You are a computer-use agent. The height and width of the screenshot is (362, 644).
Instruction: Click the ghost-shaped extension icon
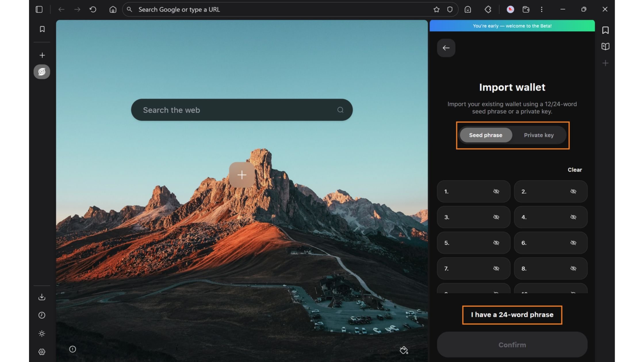pos(468,9)
